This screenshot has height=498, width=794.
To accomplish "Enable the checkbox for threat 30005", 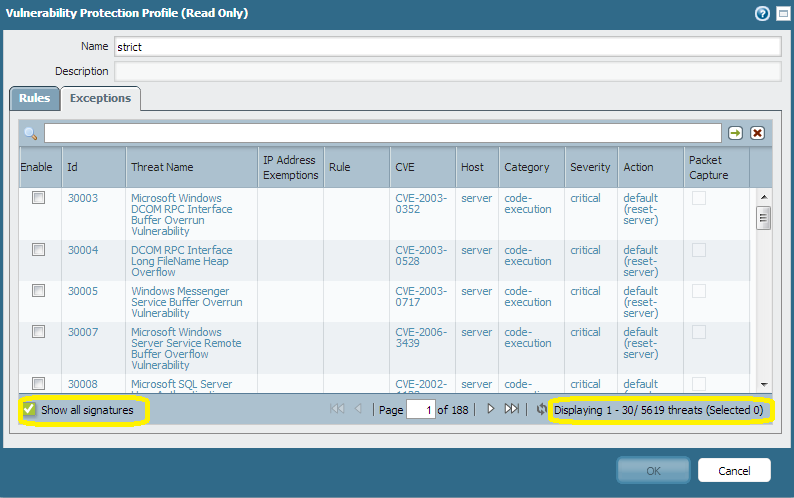I will pos(39,291).
